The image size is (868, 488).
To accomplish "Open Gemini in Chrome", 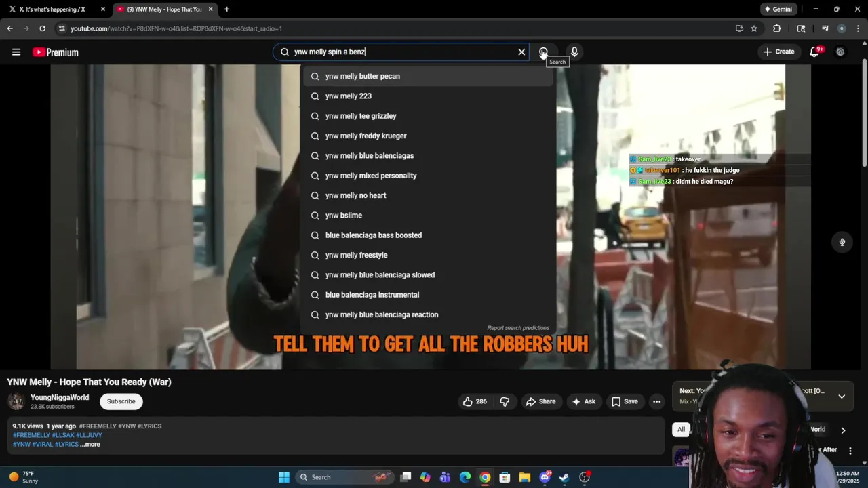I will click(x=778, y=9).
